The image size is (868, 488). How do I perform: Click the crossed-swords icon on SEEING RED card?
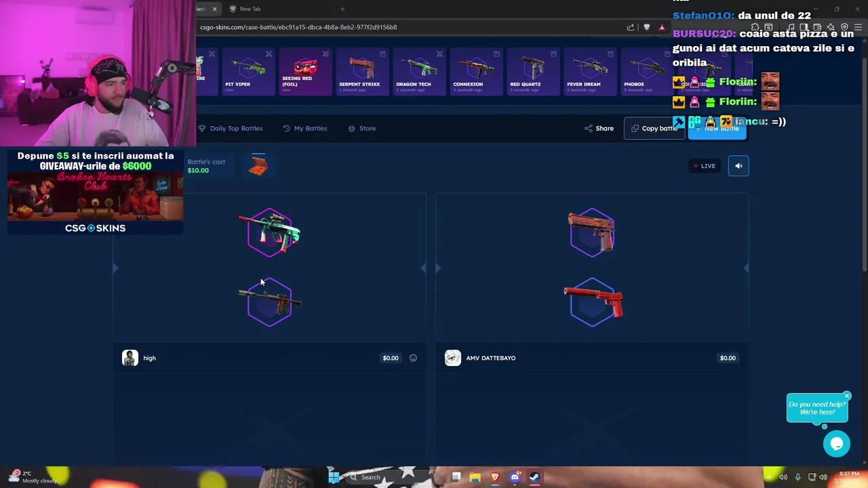(x=325, y=54)
